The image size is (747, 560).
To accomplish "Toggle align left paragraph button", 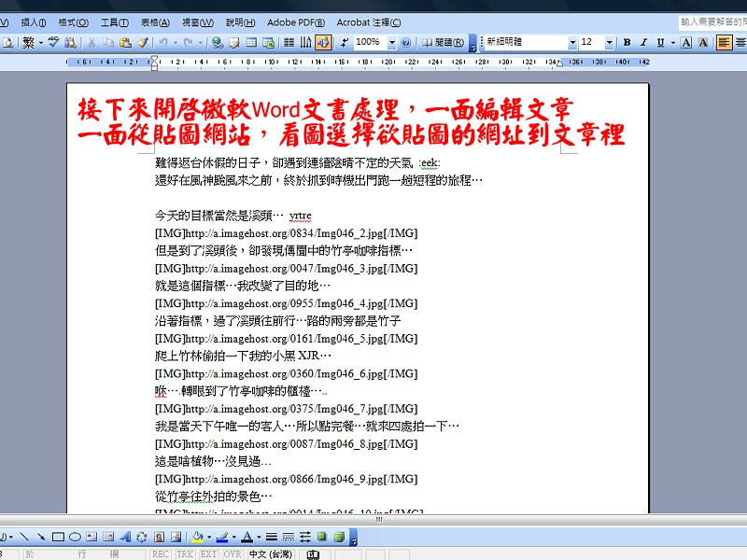I will [724, 43].
